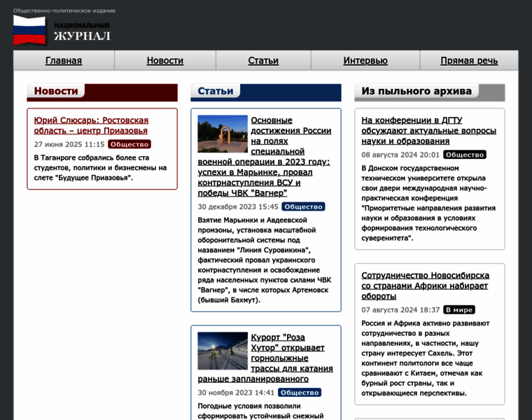This screenshot has height=420, width=532.
Task: Click the Статьи section heading
Action: (x=216, y=91)
